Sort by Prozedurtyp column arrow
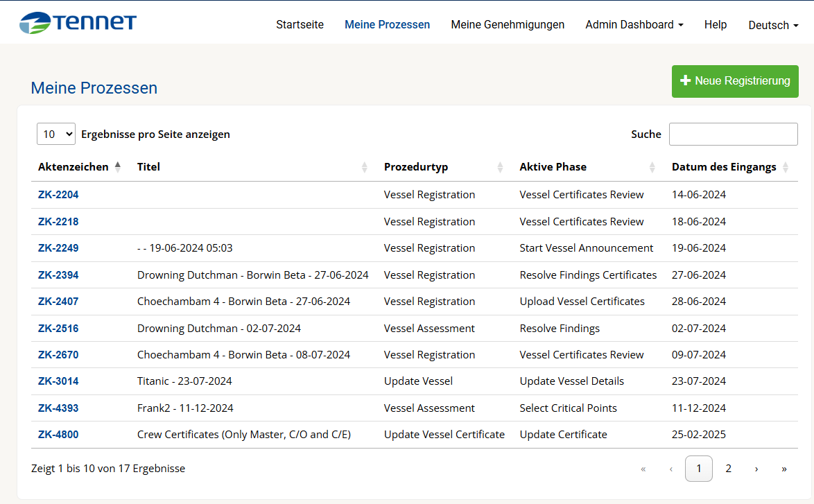 tap(500, 167)
